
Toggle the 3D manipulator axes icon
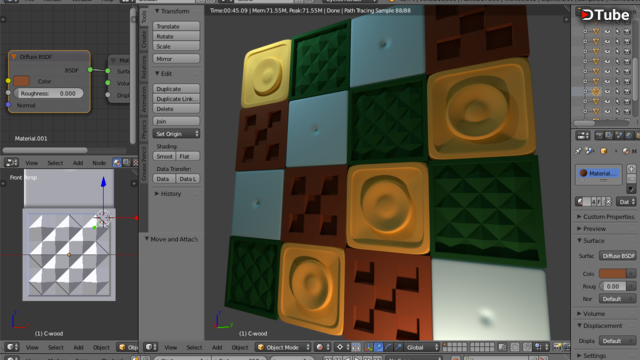pos(369,347)
